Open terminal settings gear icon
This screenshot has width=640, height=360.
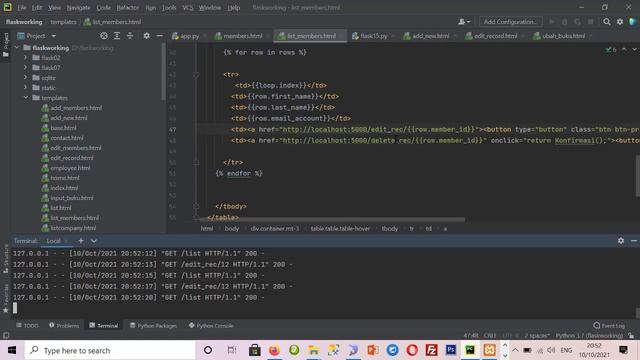tap(621, 241)
